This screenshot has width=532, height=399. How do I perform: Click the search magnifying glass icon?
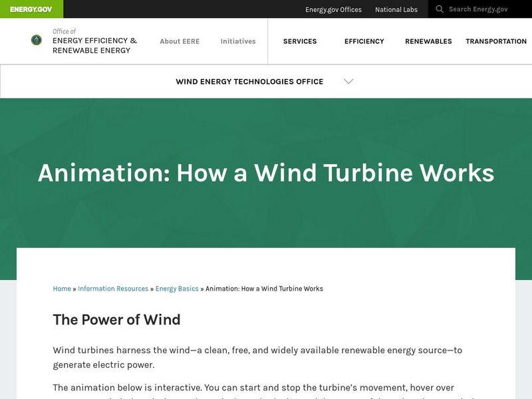click(440, 9)
